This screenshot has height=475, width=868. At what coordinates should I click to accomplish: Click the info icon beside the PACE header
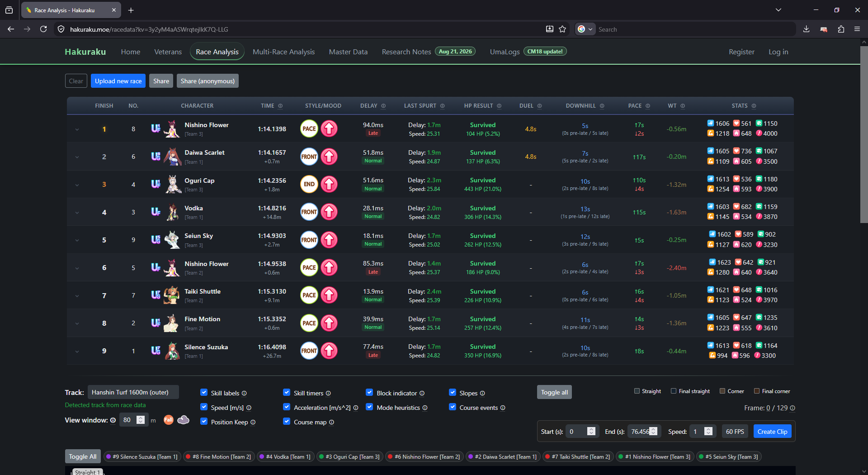pos(648,106)
